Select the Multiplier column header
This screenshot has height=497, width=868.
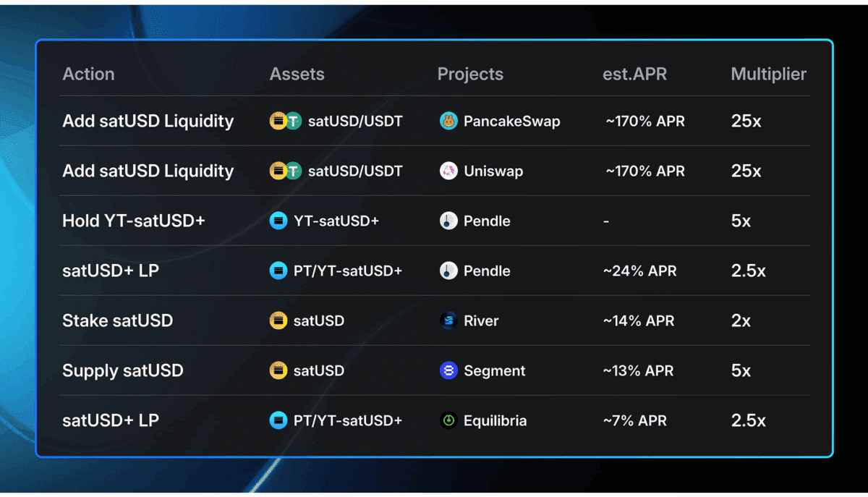tap(768, 74)
